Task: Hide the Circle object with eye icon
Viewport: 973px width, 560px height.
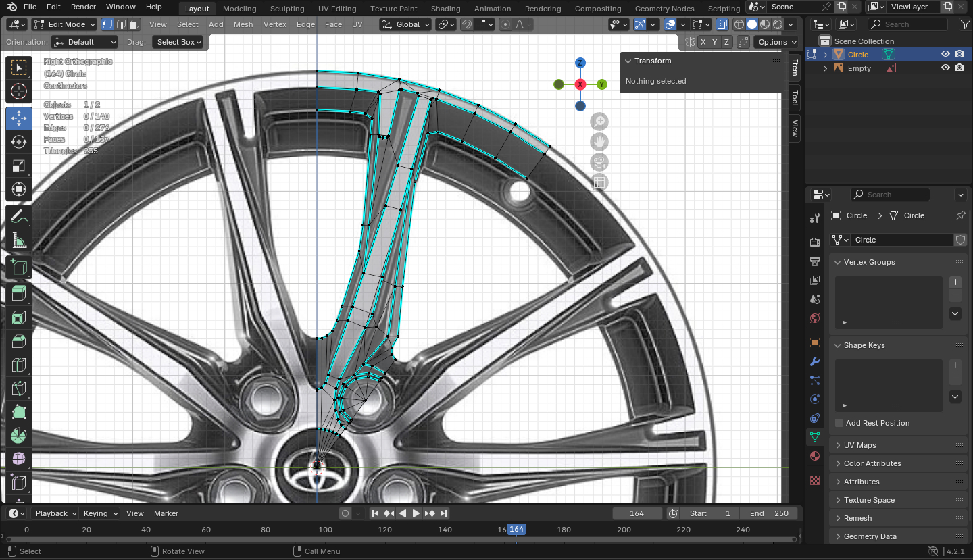Action: (946, 55)
